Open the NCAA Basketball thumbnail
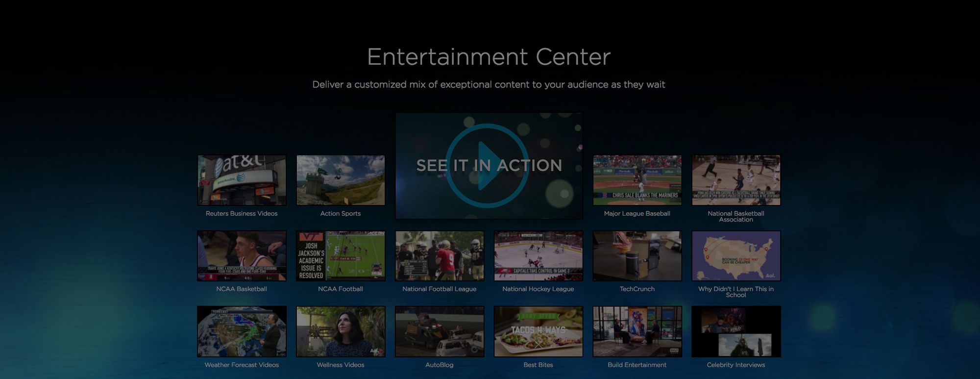This screenshot has width=980, height=379. pos(242,256)
